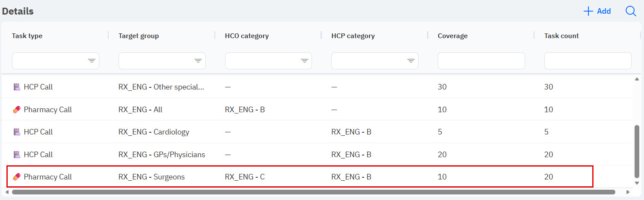The height and width of the screenshot is (200, 644).
Task: Sort by the Task type column header
Action: tap(27, 36)
